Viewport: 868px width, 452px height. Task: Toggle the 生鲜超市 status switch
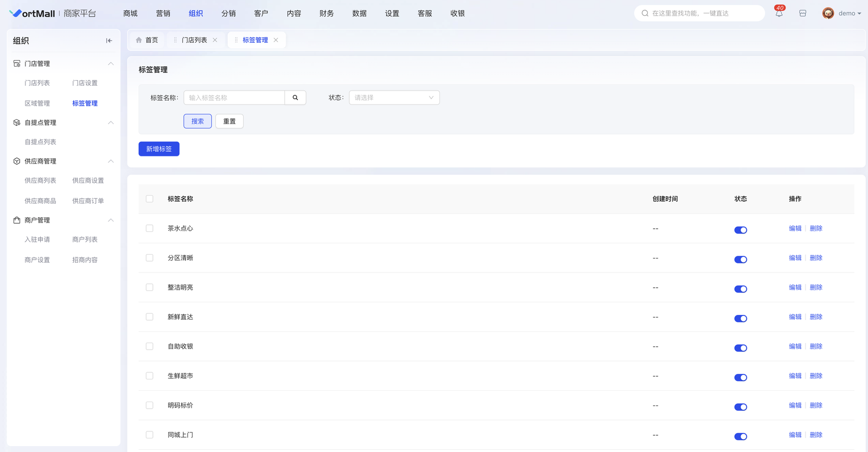(x=741, y=378)
